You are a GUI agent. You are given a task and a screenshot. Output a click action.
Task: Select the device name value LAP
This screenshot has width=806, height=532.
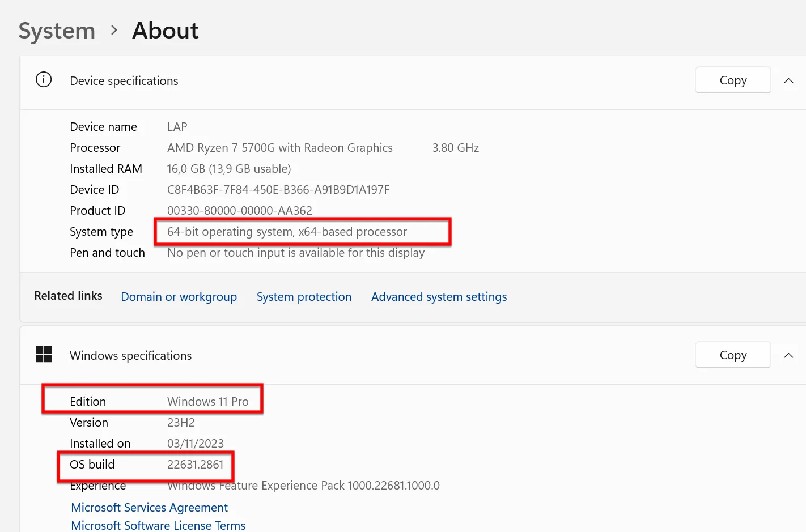[x=177, y=127]
